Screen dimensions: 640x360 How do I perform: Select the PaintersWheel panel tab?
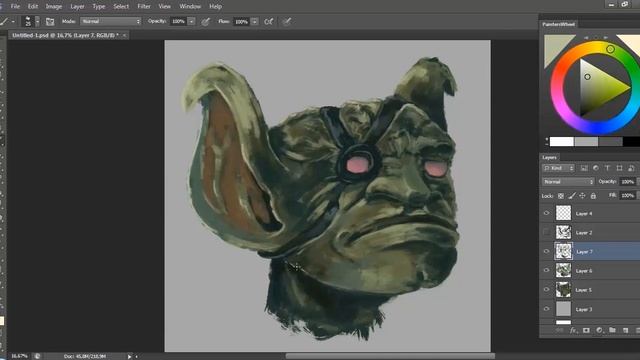pos(558,24)
